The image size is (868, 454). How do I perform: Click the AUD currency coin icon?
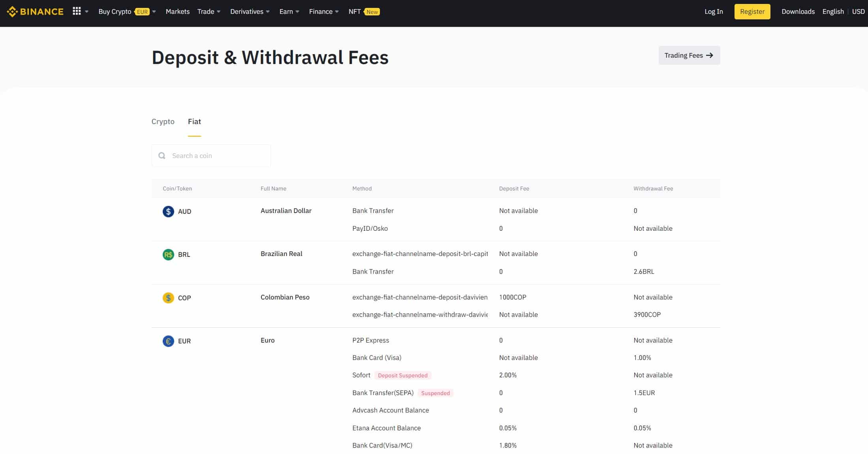[168, 211]
